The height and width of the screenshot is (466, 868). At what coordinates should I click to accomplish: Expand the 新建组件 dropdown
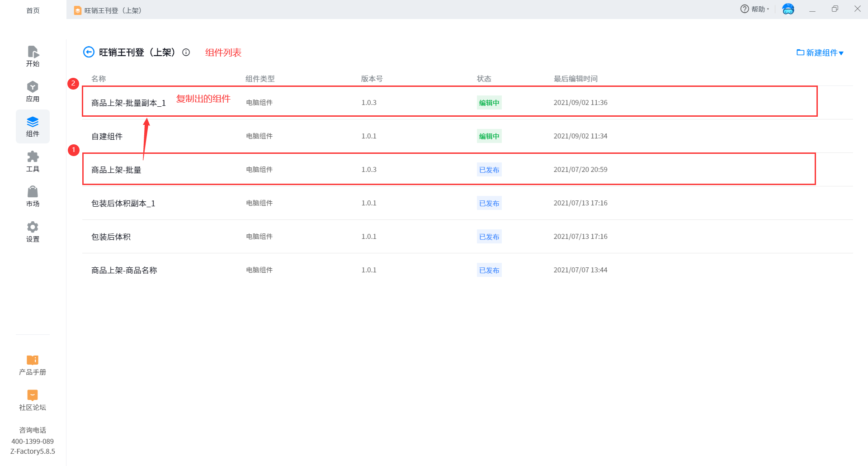coord(820,53)
